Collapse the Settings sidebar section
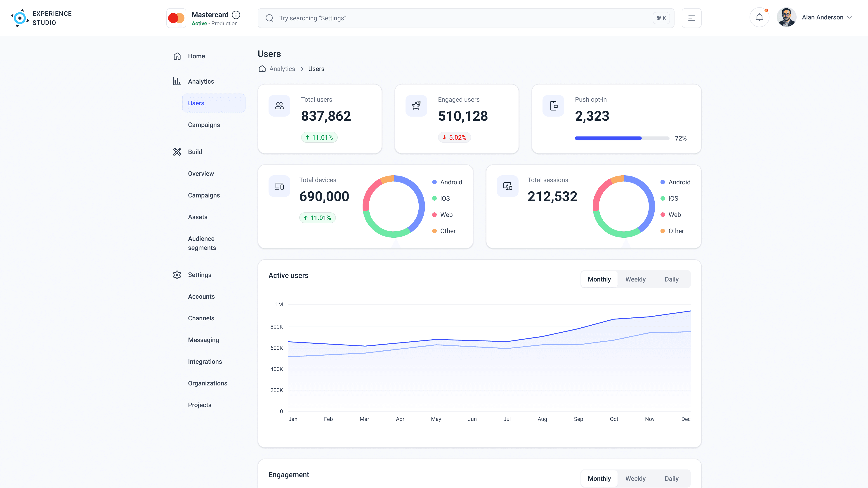 point(199,275)
